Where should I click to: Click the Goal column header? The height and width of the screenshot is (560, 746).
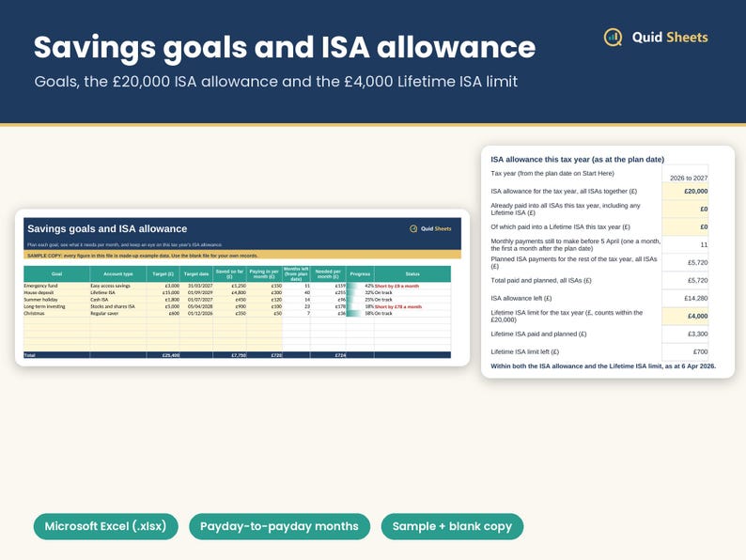[x=56, y=274]
